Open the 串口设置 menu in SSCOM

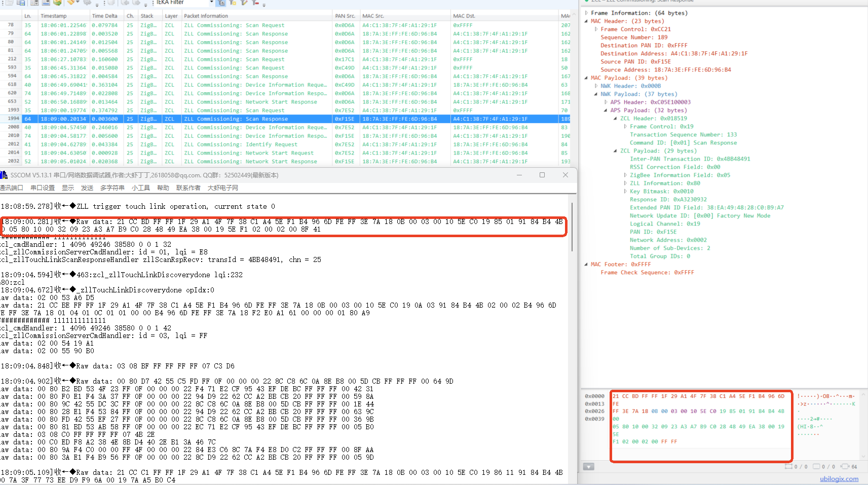(43, 188)
